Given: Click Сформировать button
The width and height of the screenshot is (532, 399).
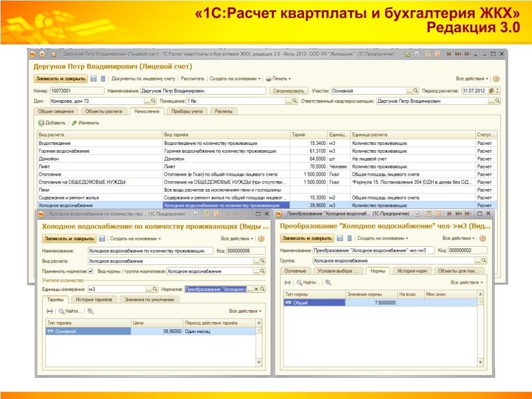Looking at the screenshot, I should coord(289,91).
